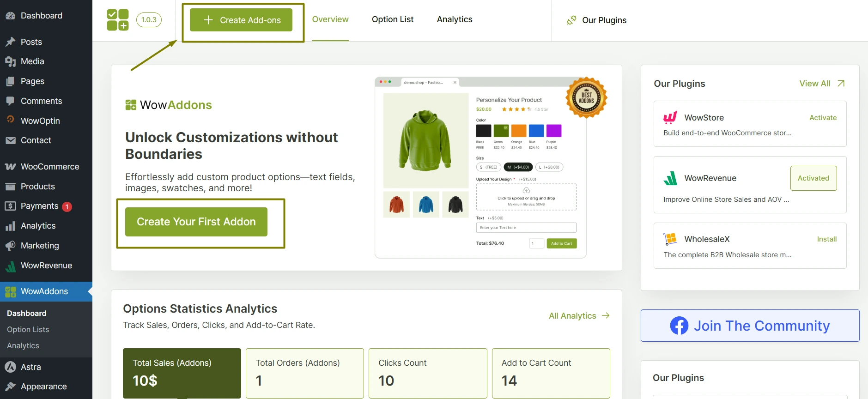Screen dimensions: 868x399
Task: Switch to the Option List tab
Action: 392,19
